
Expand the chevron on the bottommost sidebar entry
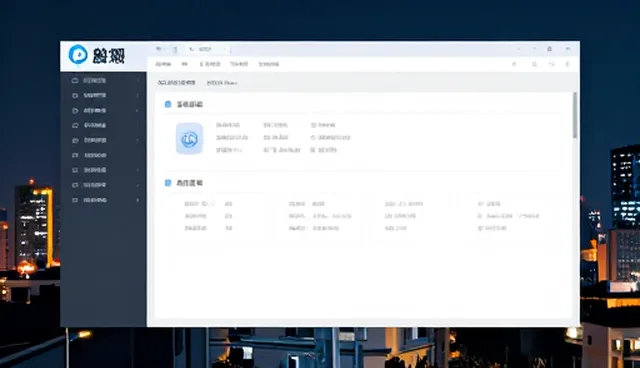coord(138,200)
